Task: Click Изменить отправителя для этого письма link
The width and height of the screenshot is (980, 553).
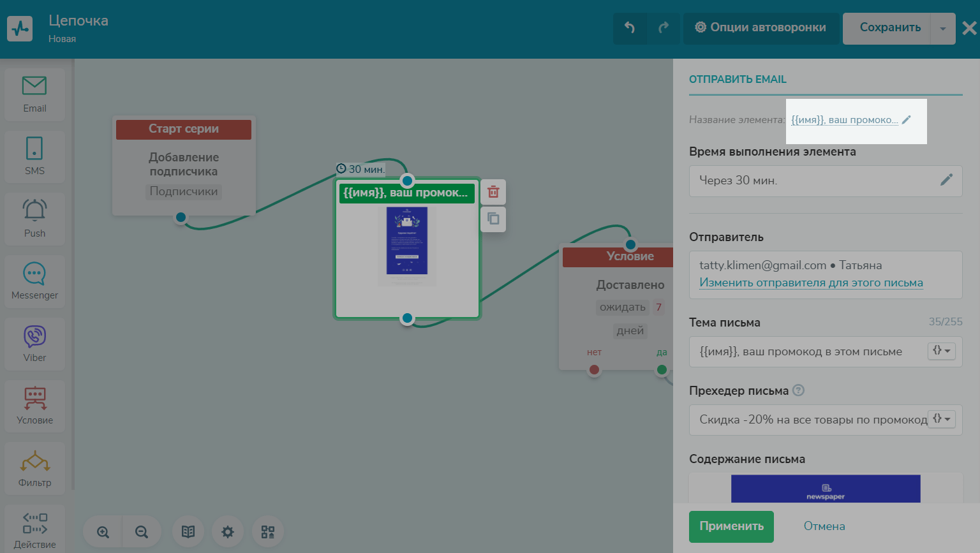Action: point(811,283)
